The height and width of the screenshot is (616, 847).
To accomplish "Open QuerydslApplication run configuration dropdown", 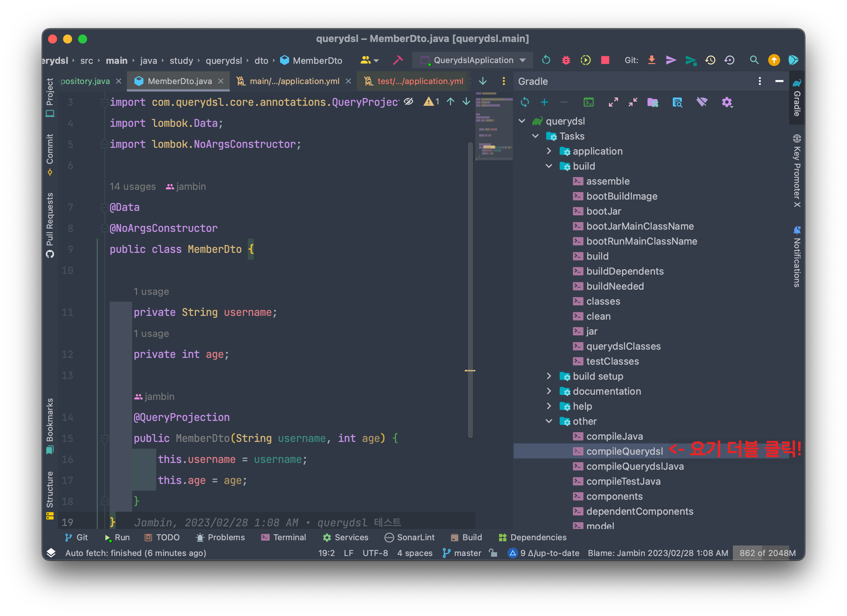I will [x=473, y=60].
